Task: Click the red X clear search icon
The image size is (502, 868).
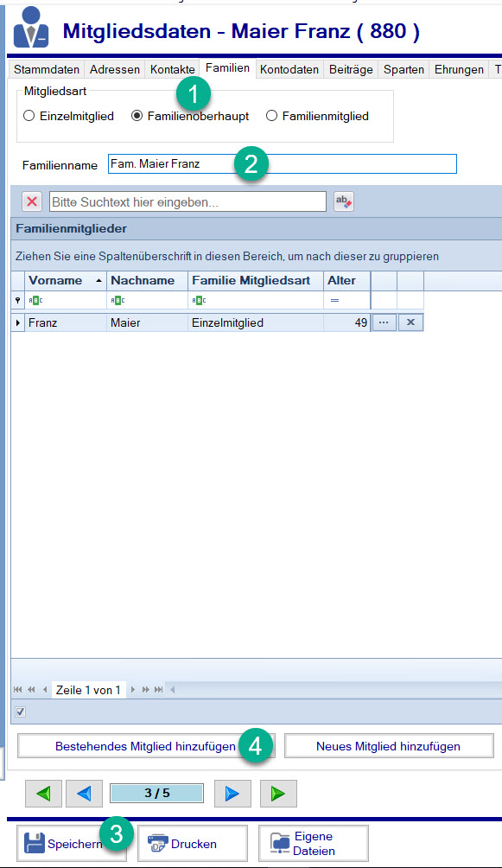Action: (x=32, y=201)
